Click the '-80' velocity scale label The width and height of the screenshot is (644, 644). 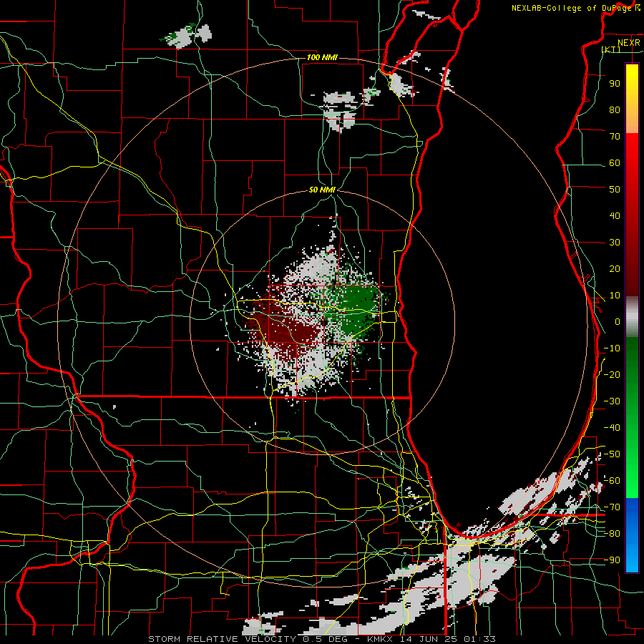coord(612,533)
